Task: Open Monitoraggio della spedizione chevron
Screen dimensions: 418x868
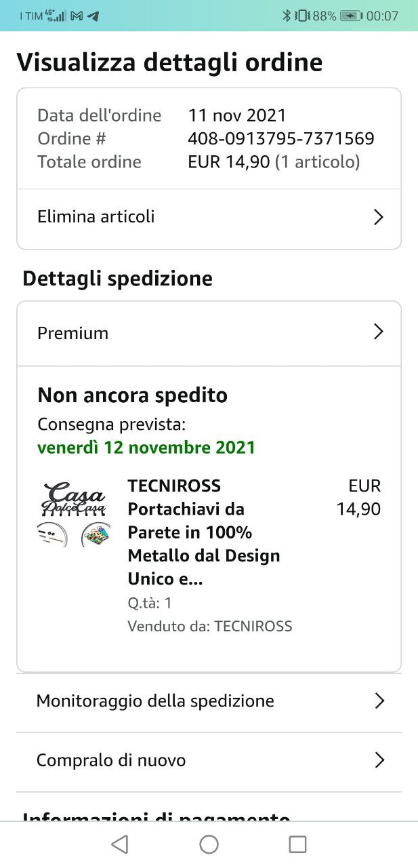Action: click(379, 701)
